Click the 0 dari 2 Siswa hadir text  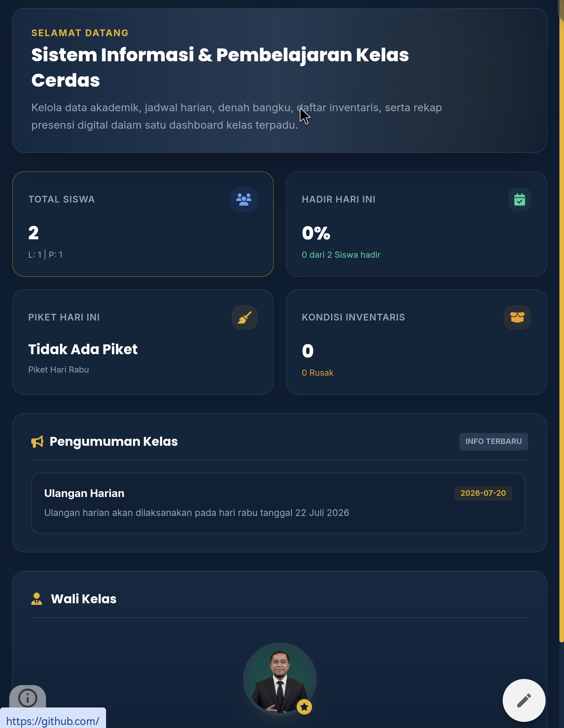(341, 255)
